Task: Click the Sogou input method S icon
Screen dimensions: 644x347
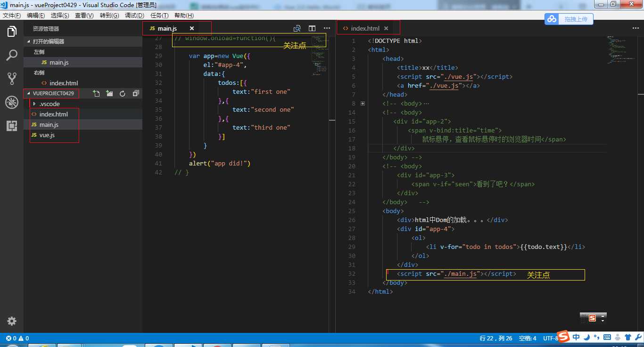Action: 564,337
